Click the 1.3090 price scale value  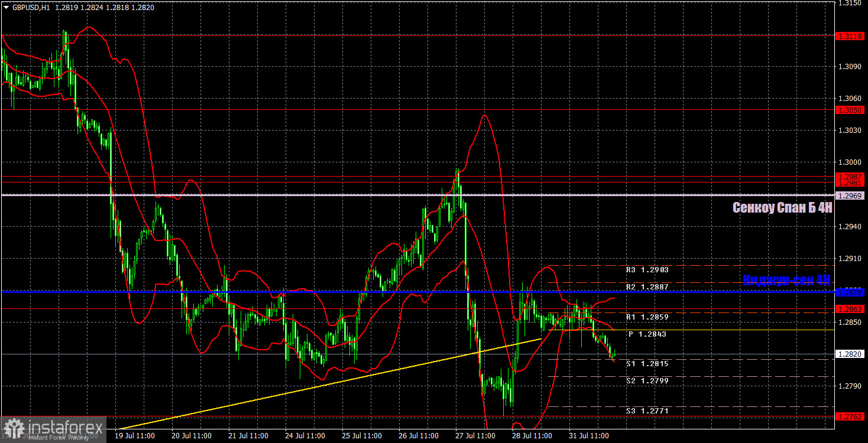pyautogui.click(x=850, y=67)
